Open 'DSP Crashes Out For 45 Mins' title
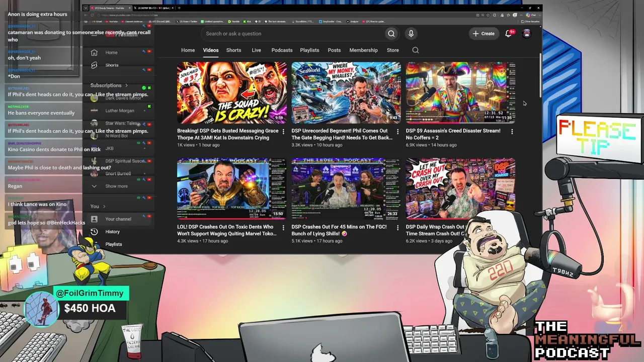This screenshot has height=362, width=644. [x=339, y=230]
